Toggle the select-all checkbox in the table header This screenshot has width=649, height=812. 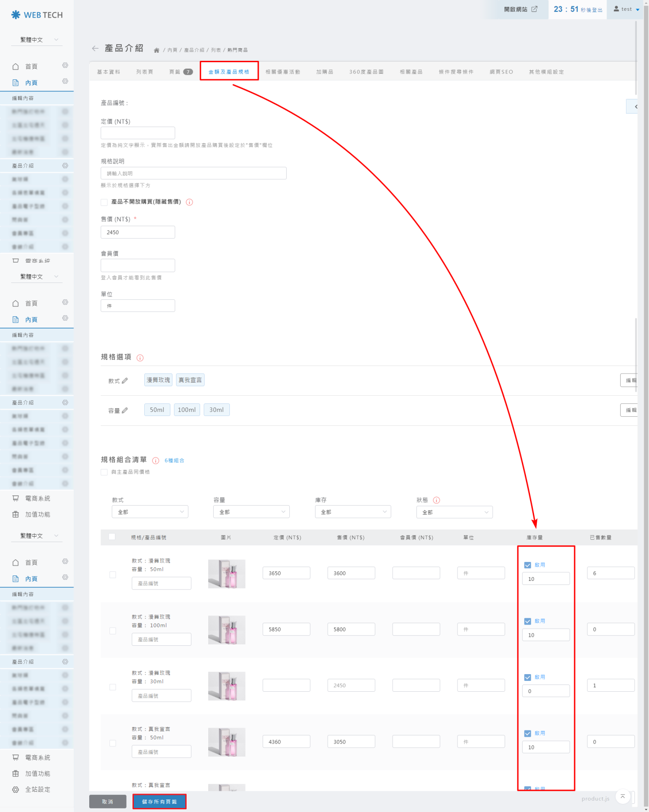[112, 537]
